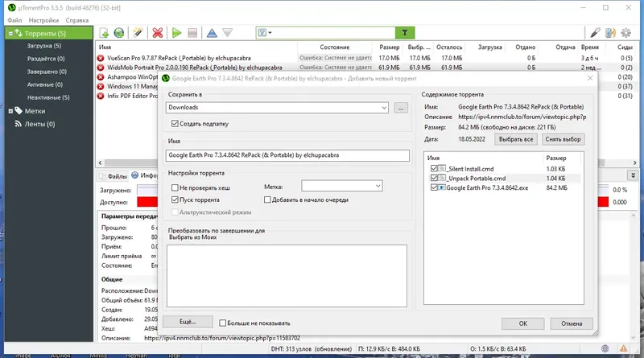Select Раздаётся (0) in the sidebar
The height and width of the screenshot is (358, 644).
(x=46, y=59)
